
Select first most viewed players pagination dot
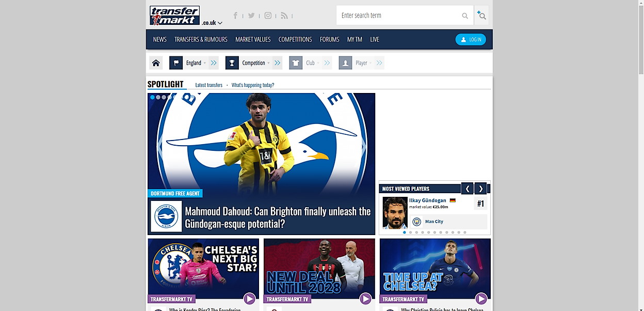point(405,232)
